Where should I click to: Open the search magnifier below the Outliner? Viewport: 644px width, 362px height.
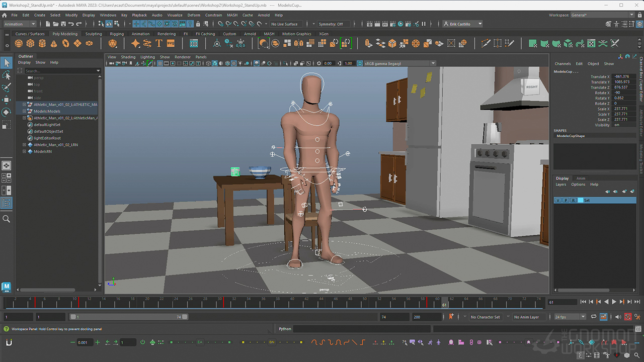click(x=7, y=219)
